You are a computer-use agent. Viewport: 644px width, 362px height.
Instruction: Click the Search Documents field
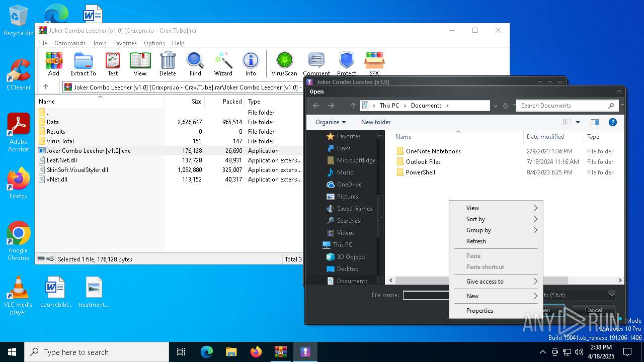[x=567, y=106]
